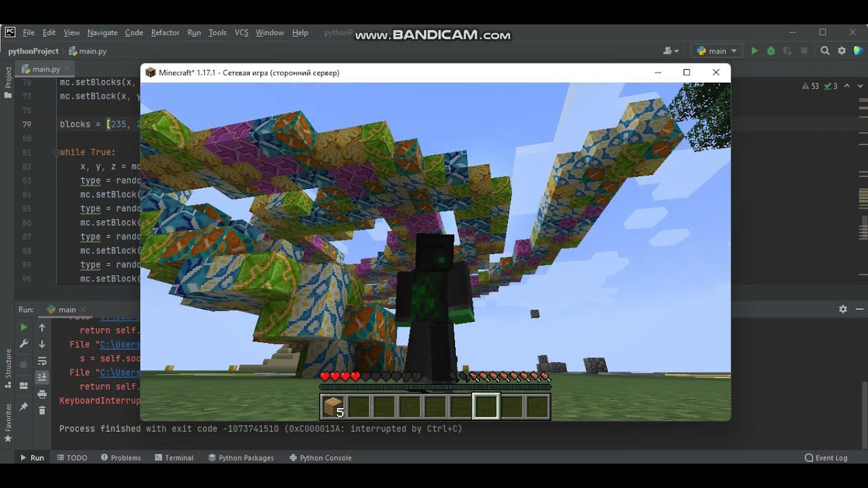Open the Help menu
Screen dimensions: 868x488
pos(300,33)
